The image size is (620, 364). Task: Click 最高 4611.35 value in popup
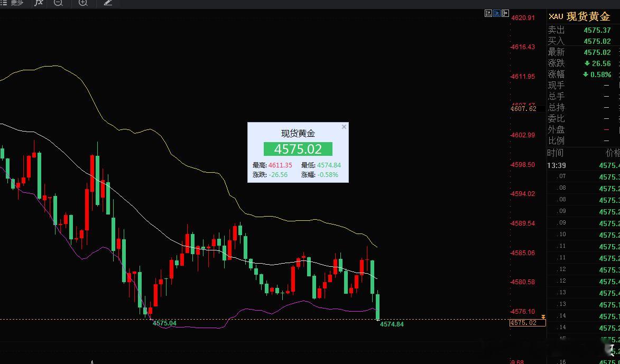click(280, 165)
